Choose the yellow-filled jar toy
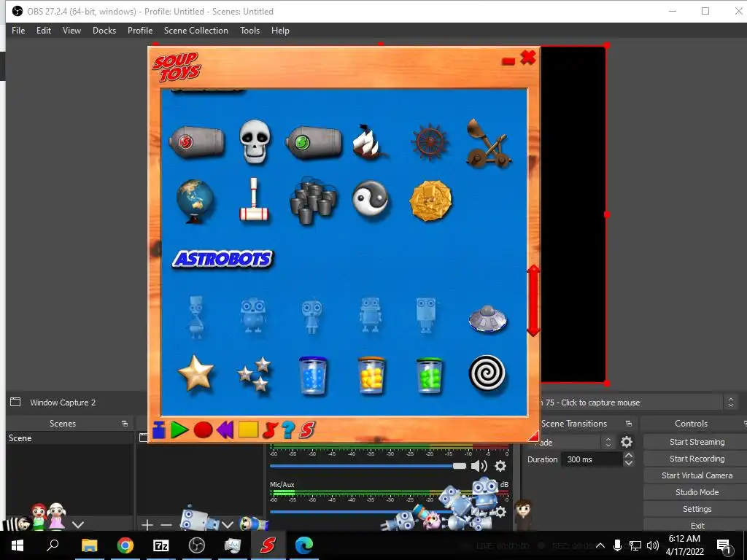Image resolution: width=747 pixels, height=560 pixels. pos(371,376)
